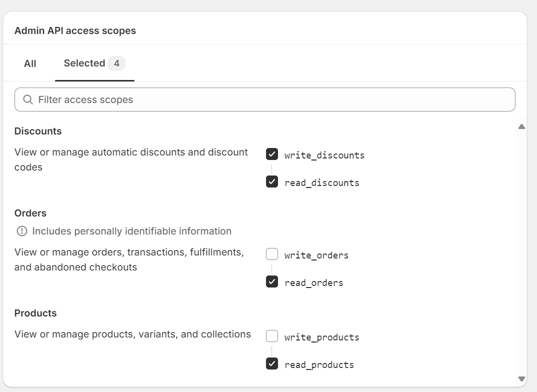Click the scroll down arrow
This screenshot has width=537, height=392.
tap(521, 378)
